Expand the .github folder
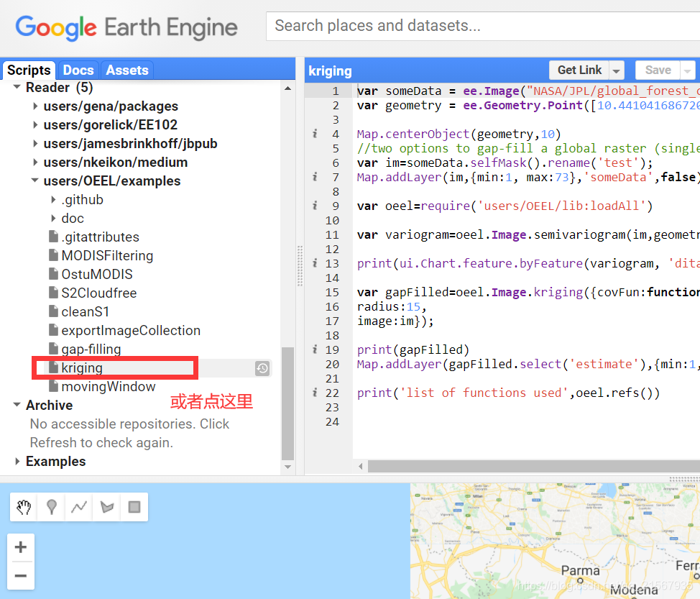The image size is (700, 599). [x=53, y=200]
